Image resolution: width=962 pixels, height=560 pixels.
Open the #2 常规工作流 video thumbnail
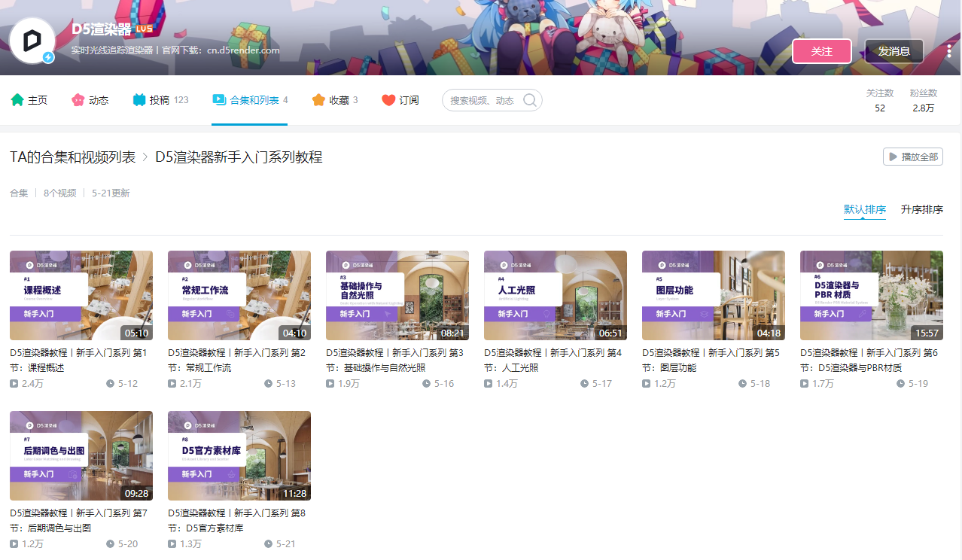pyautogui.click(x=239, y=296)
